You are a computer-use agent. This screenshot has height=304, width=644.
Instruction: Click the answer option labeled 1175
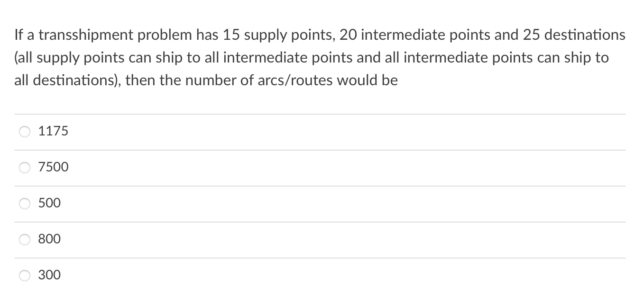tap(53, 131)
